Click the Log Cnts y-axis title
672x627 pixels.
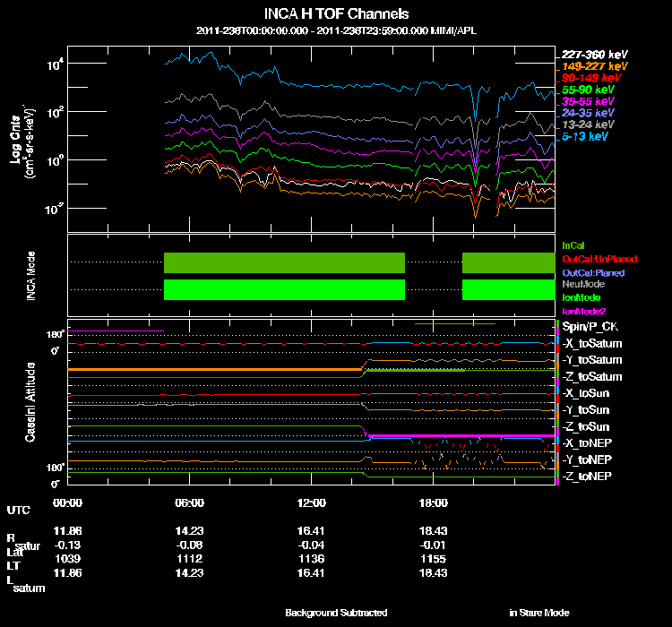(15, 140)
